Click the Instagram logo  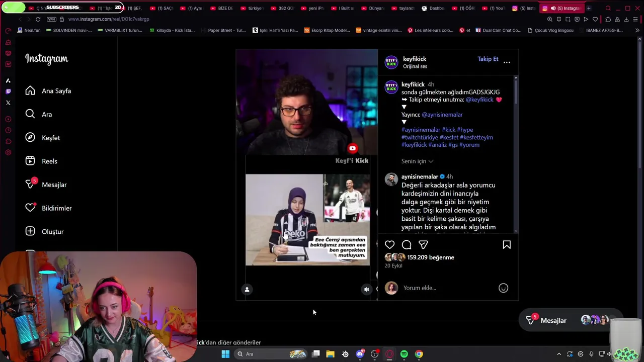click(46, 59)
